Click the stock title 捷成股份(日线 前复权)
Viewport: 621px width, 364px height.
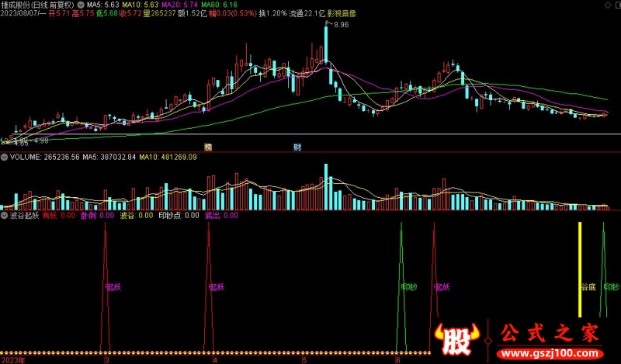(37, 5)
